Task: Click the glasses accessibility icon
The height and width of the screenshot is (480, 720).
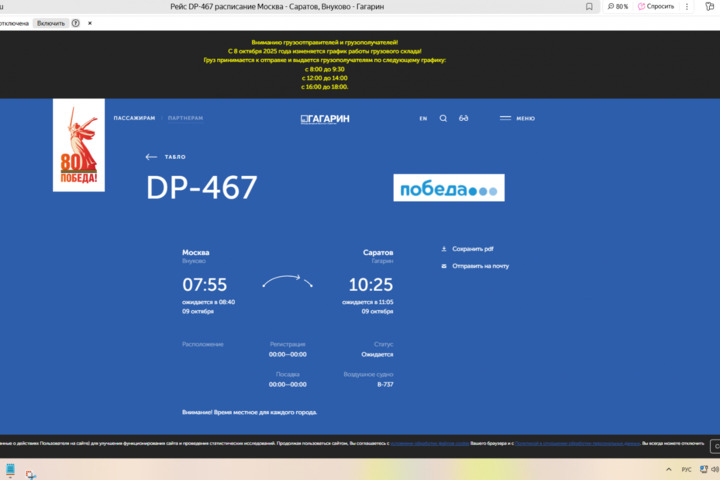Action: (x=464, y=118)
